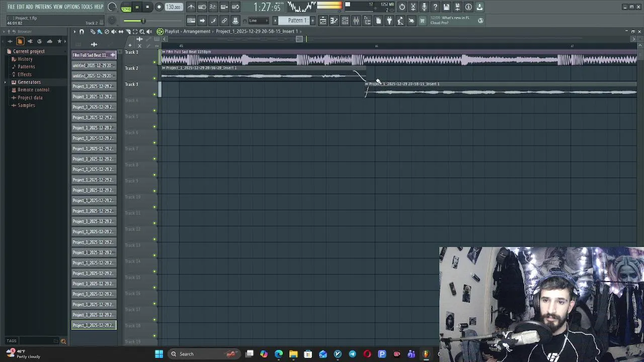Open the channel rack icon

345,21
